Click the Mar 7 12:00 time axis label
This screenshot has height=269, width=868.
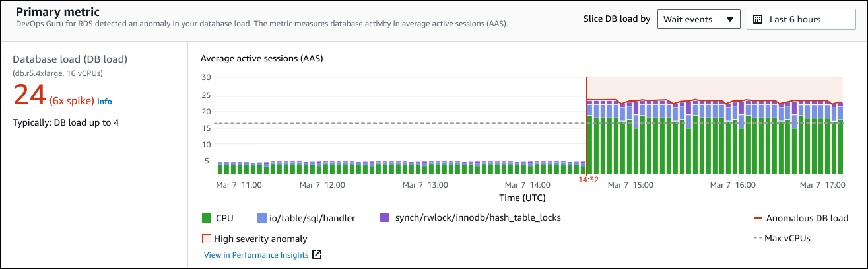(322, 185)
